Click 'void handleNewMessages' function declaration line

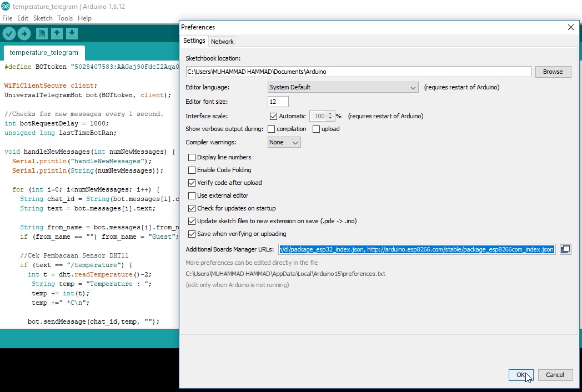point(89,152)
